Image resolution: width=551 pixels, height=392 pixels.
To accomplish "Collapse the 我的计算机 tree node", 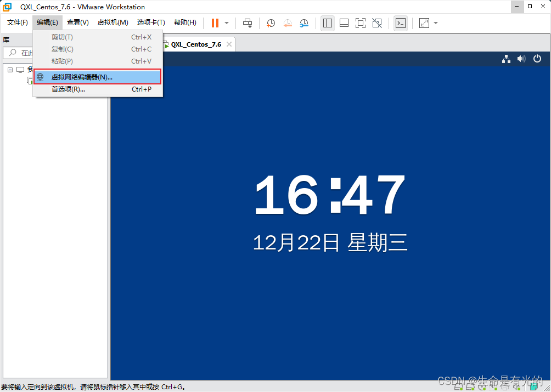I will (x=9, y=70).
